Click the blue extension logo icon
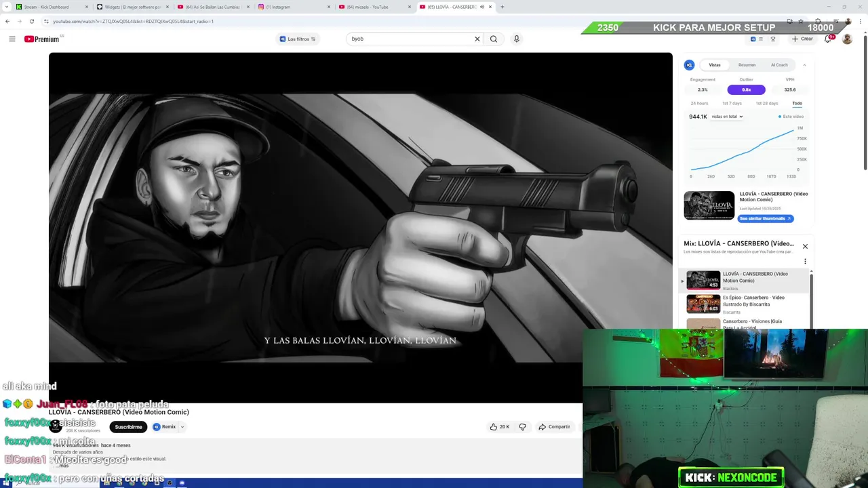Image resolution: width=868 pixels, height=488 pixels. [689, 65]
